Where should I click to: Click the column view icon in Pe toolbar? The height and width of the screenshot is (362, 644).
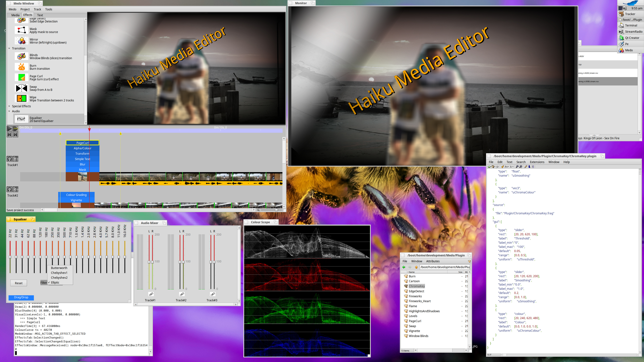(x=533, y=167)
